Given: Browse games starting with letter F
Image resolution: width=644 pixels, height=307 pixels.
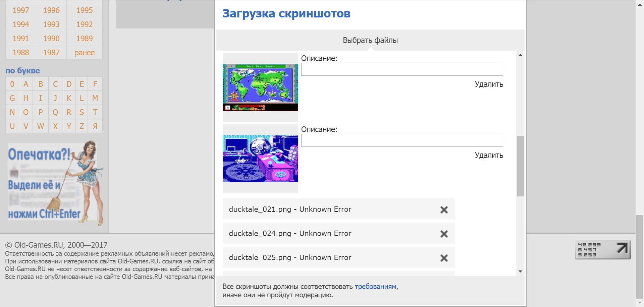Looking at the screenshot, I should pyautogui.click(x=95, y=84).
